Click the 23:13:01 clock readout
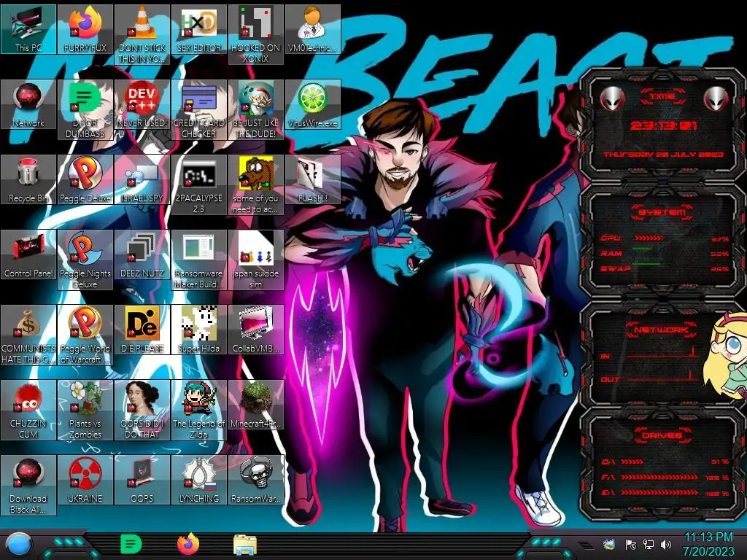This screenshot has height=560, width=747. (x=664, y=125)
